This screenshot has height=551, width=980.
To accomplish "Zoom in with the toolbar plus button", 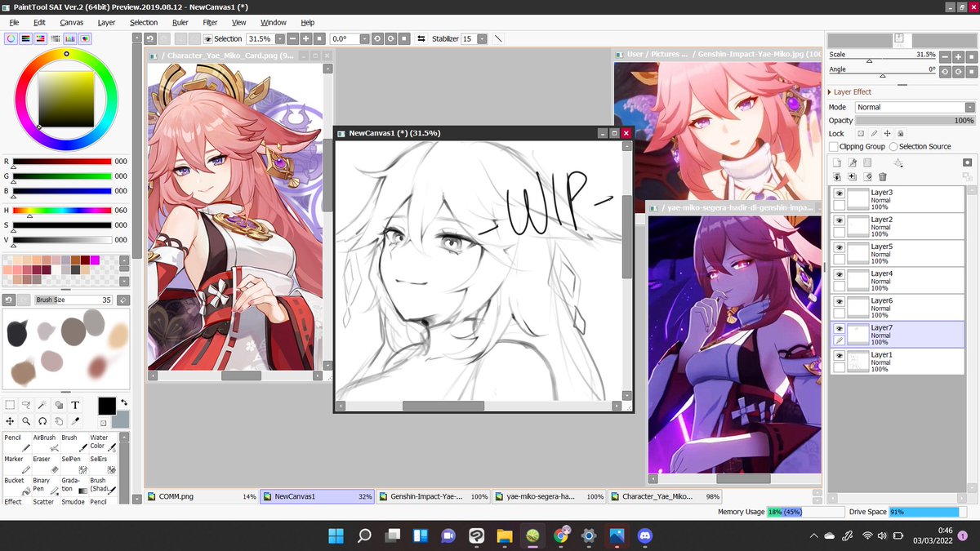I will [305, 38].
